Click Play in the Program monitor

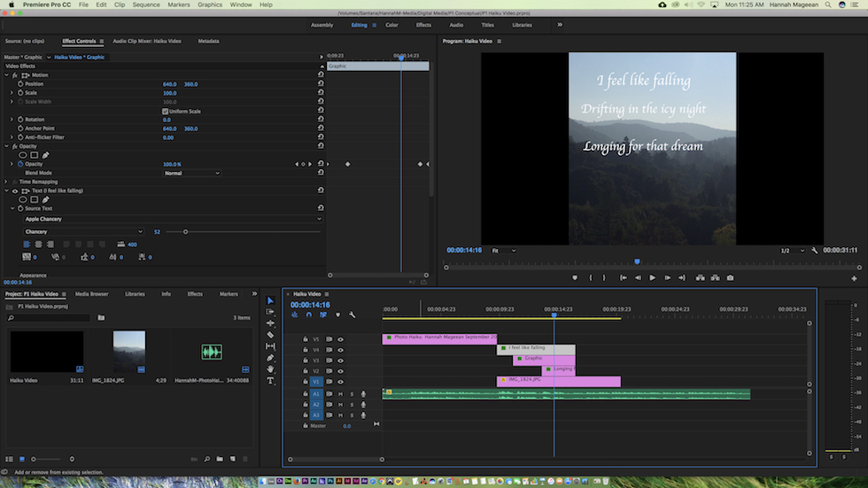point(652,278)
